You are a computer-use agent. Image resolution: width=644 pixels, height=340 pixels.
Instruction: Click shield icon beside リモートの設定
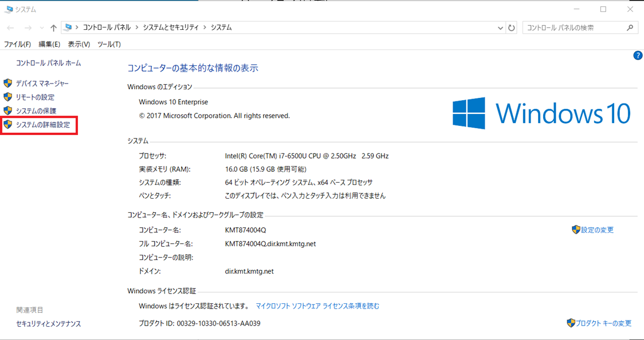pos(7,97)
